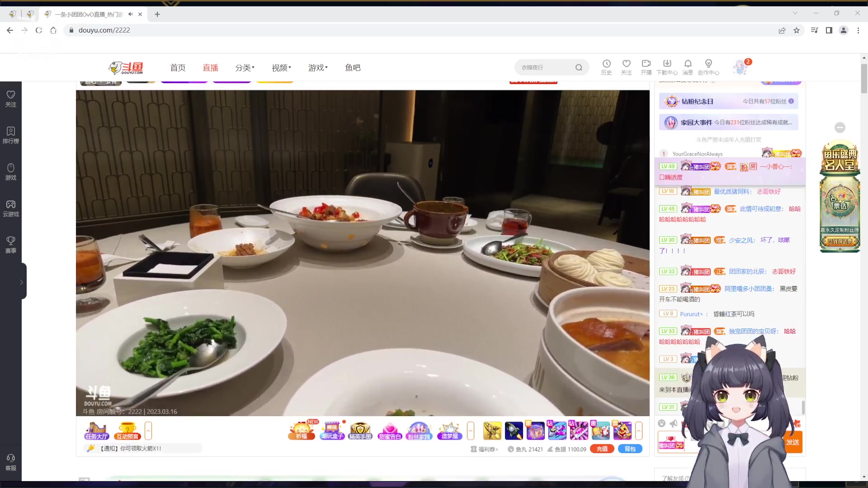Viewport: 868px width, 488px height.
Task: Open the 任务大厅 task hall icon
Action: point(96,431)
